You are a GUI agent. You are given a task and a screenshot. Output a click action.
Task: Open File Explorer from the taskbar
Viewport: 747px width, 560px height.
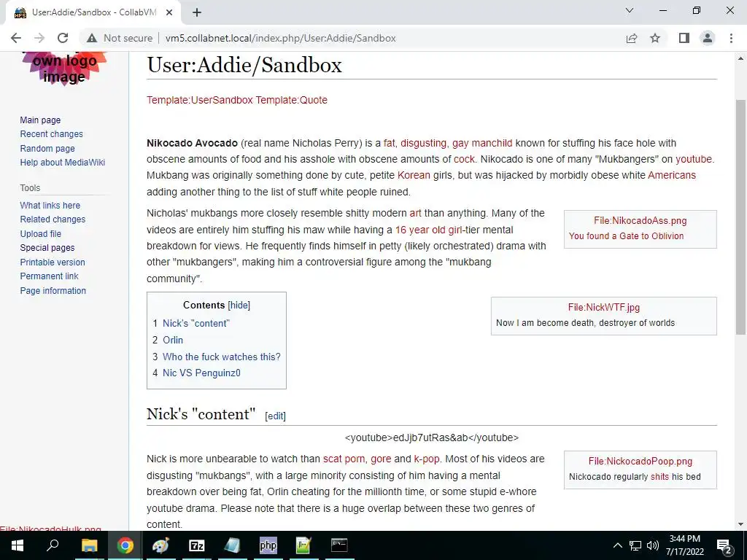point(89,545)
